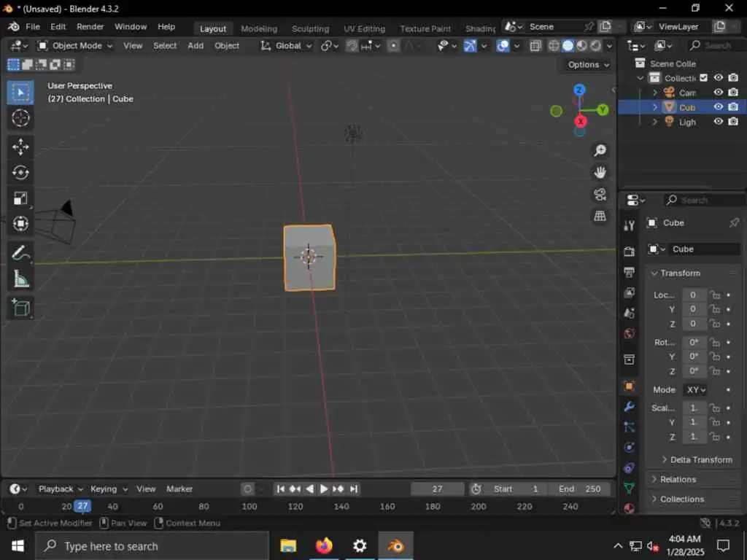Open the Render properties tab
Image resolution: width=747 pixels, height=560 pixels.
tap(629, 252)
